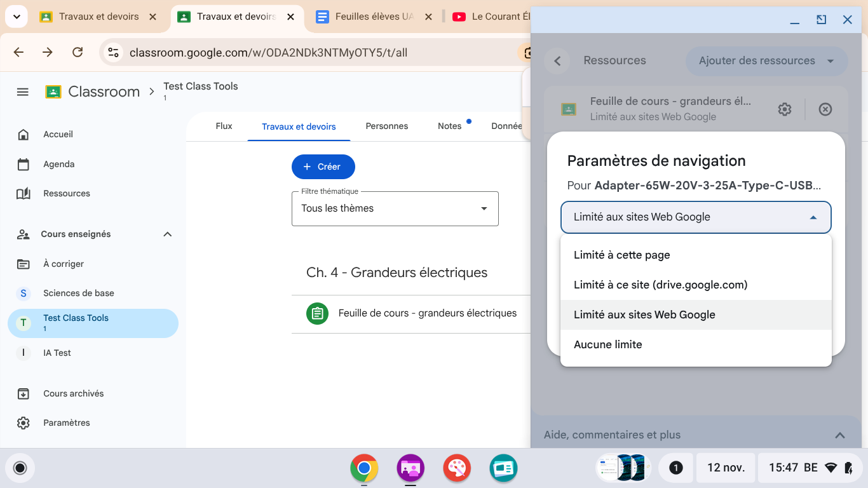This screenshot has width=868, height=488.
Task: Remove the resource with the circled X icon
Action: click(825, 109)
